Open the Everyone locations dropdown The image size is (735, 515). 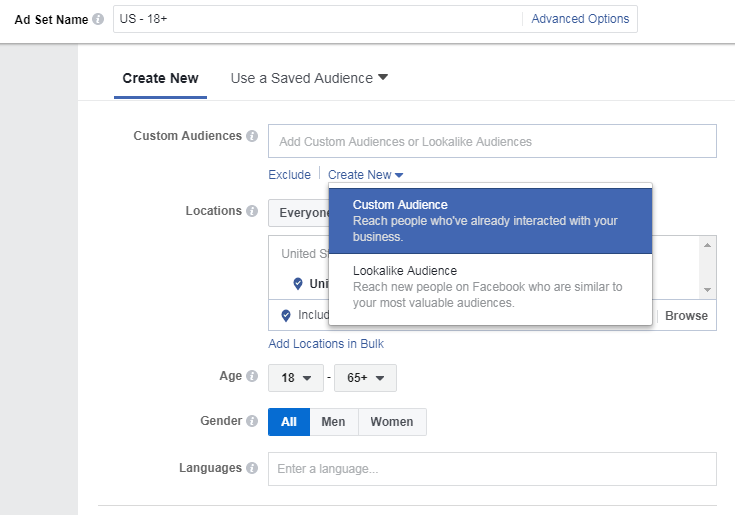[299, 213]
